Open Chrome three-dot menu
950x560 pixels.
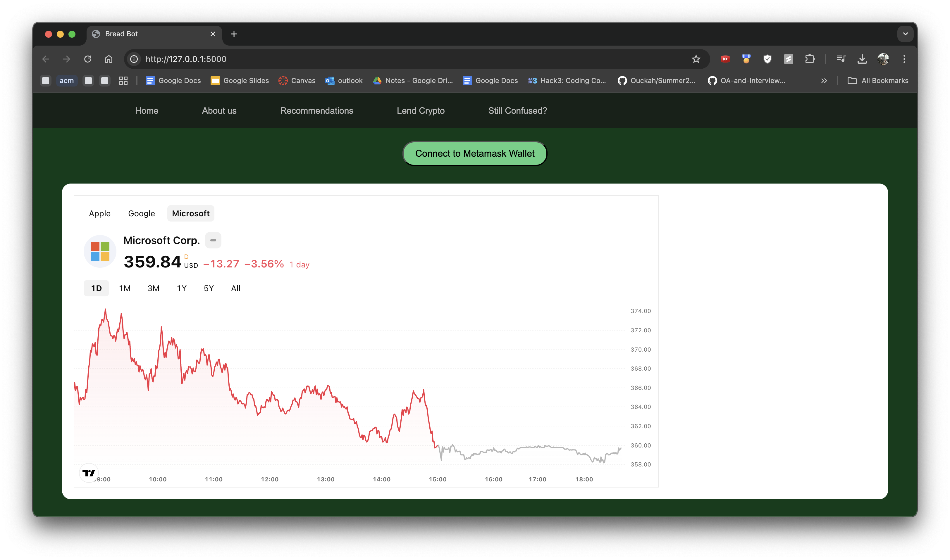[904, 59]
